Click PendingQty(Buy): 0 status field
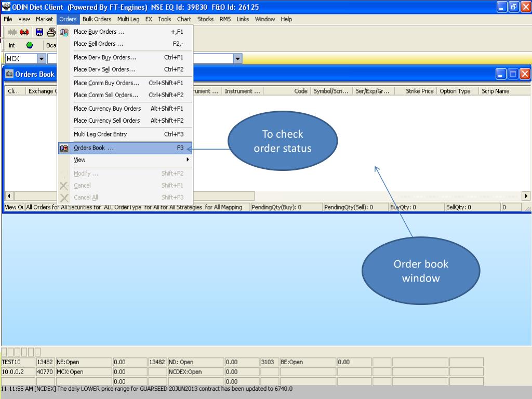This screenshot has width=532, height=399. pyautogui.click(x=286, y=207)
